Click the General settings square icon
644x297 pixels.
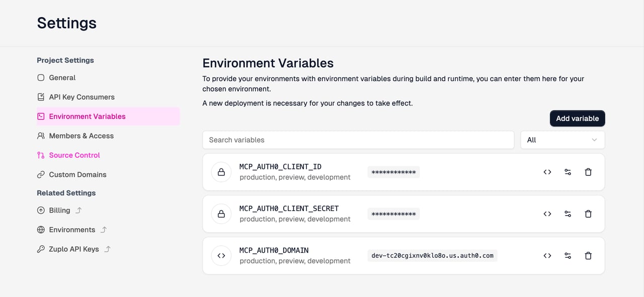(41, 78)
